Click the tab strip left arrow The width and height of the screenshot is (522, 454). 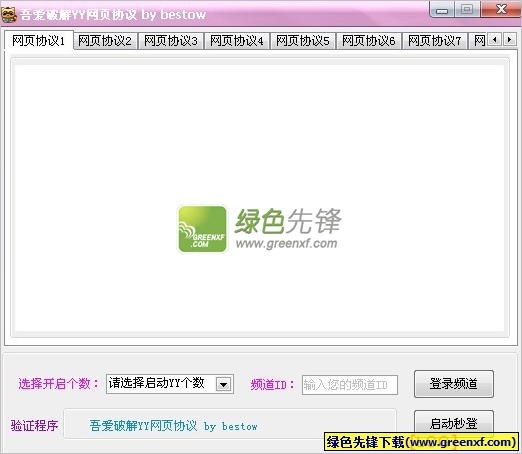coord(495,40)
